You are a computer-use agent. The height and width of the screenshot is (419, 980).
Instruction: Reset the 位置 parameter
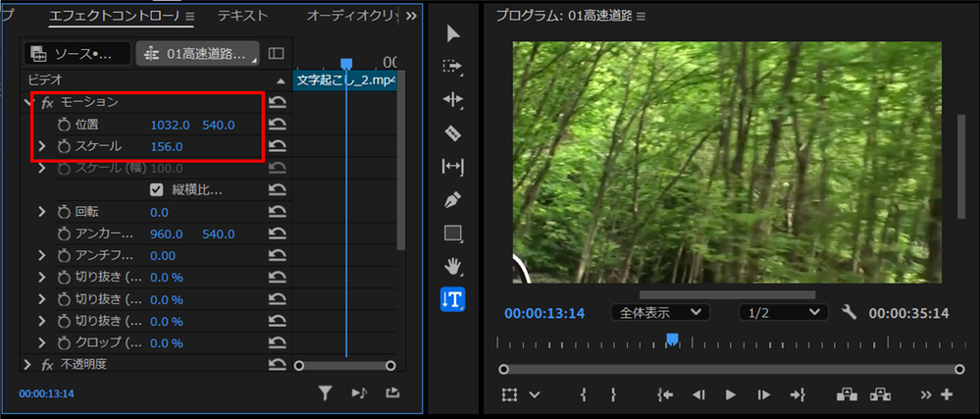pyautogui.click(x=277, y=125)
